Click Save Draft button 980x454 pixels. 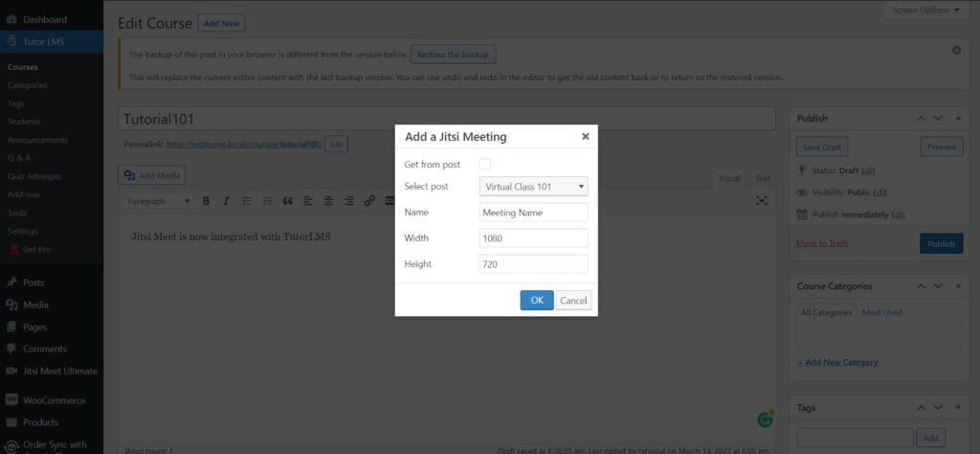pyautogui.click(x=822, y=147)
